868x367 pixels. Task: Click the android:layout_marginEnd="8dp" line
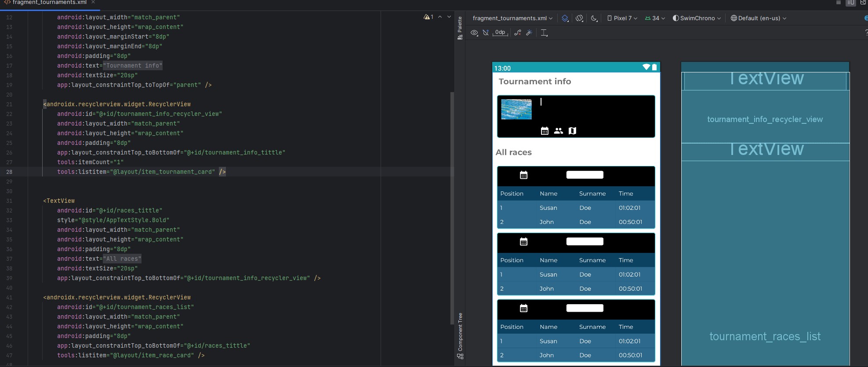click(x=110, y=46)
